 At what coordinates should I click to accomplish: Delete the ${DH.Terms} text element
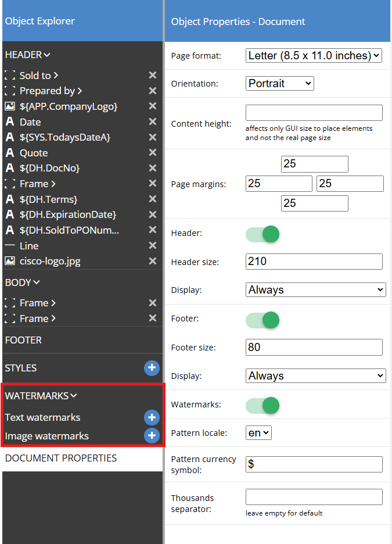click(152, 199)
